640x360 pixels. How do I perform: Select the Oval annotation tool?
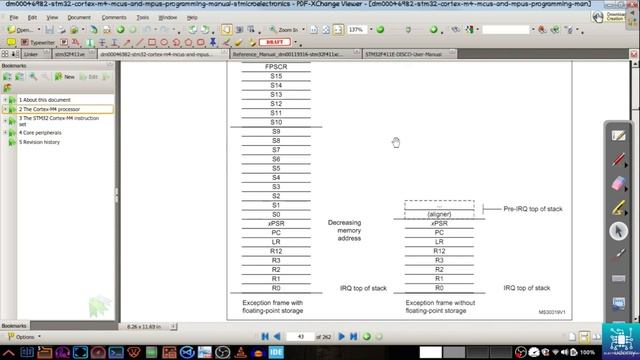[164, 42]
